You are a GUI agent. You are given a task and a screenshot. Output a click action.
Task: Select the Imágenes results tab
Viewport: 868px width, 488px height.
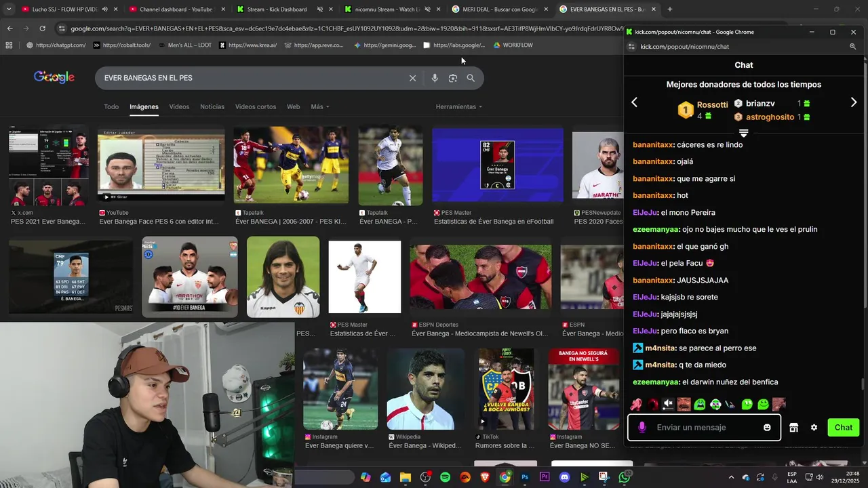tap(144, 107)
